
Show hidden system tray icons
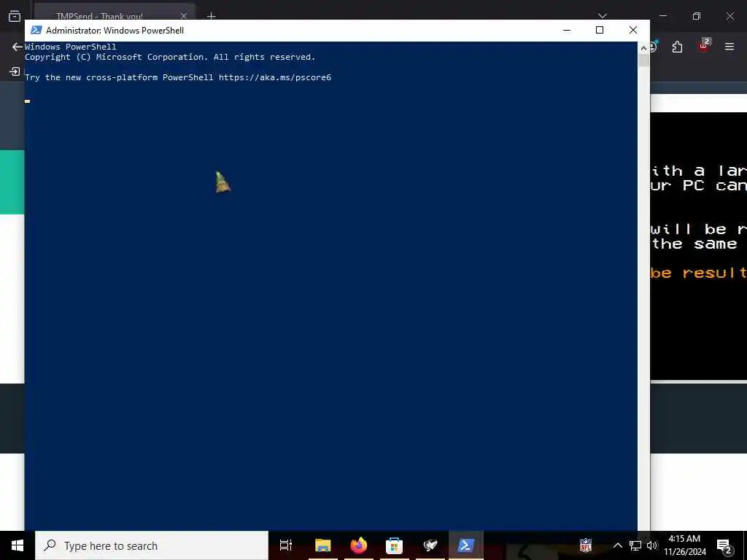click(x=617, y=545)
